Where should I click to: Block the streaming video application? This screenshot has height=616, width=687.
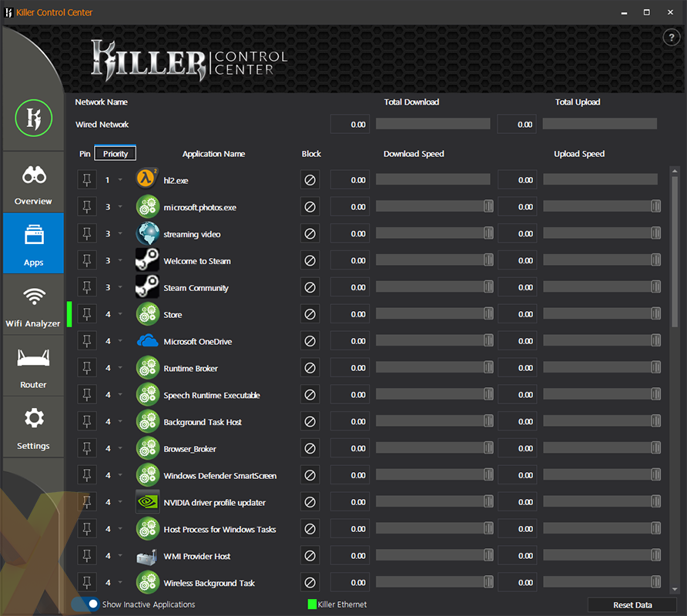click(310, 233)
